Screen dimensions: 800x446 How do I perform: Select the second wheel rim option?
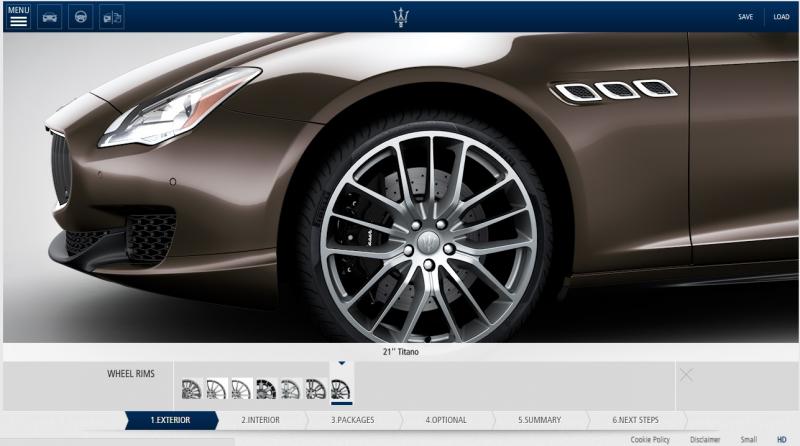(217, 389)
